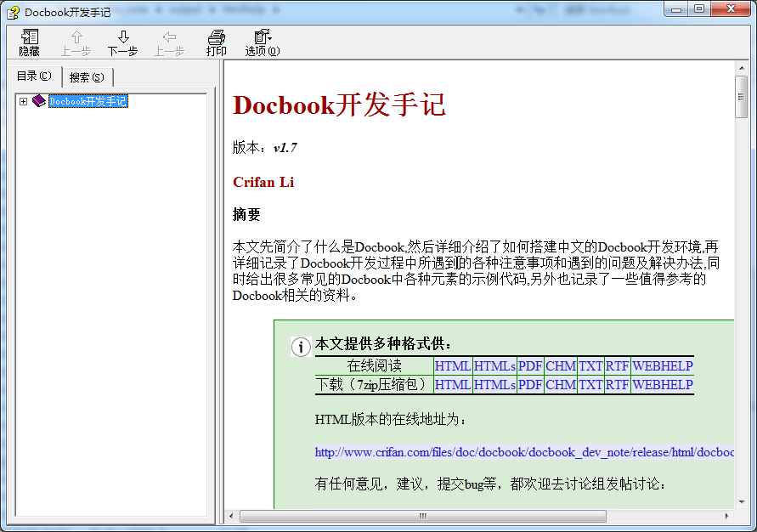Viewport: 757px width, 532px height.
Task: Click the Print (打印) toolbar icon
Action: click(x=216, y=43)
